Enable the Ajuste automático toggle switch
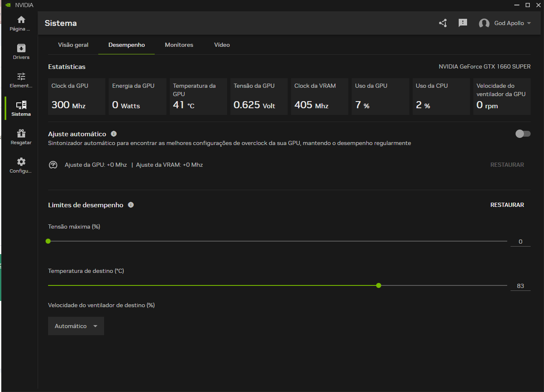The width and height of the screenshot is (544, 392). [523, 134]
